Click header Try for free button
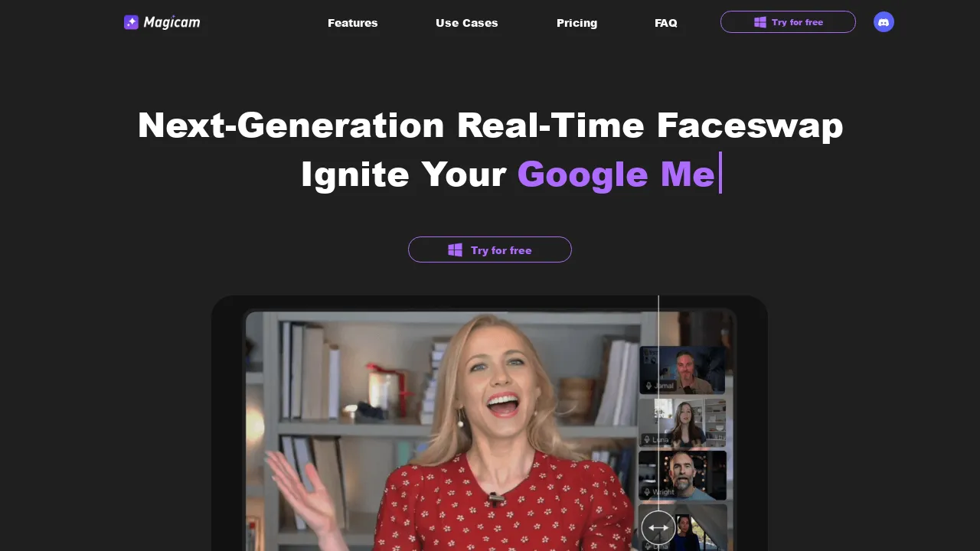This screenshot has height=551, width=980. (788, 22)
